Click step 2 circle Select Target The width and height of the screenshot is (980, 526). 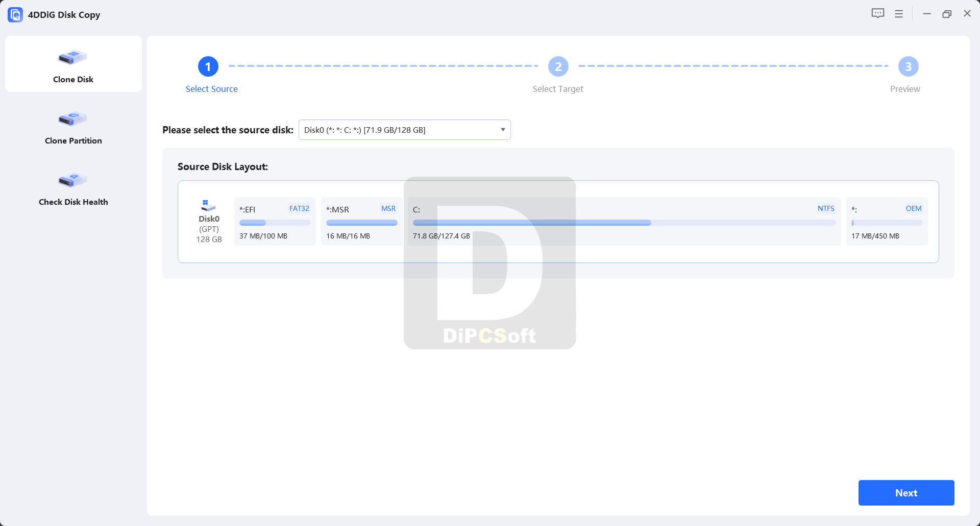558,66
